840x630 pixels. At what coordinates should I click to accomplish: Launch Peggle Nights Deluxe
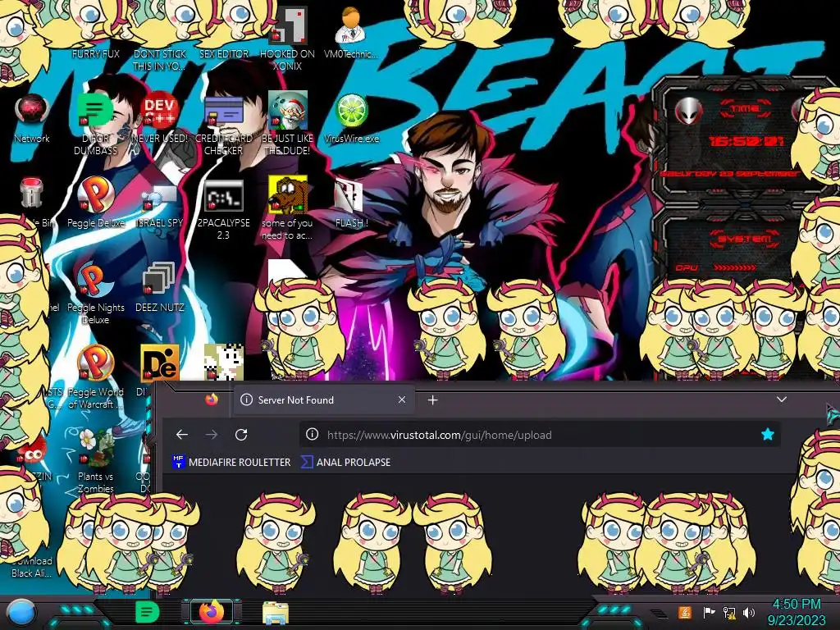pyautogui.click(x=95, y=280)
